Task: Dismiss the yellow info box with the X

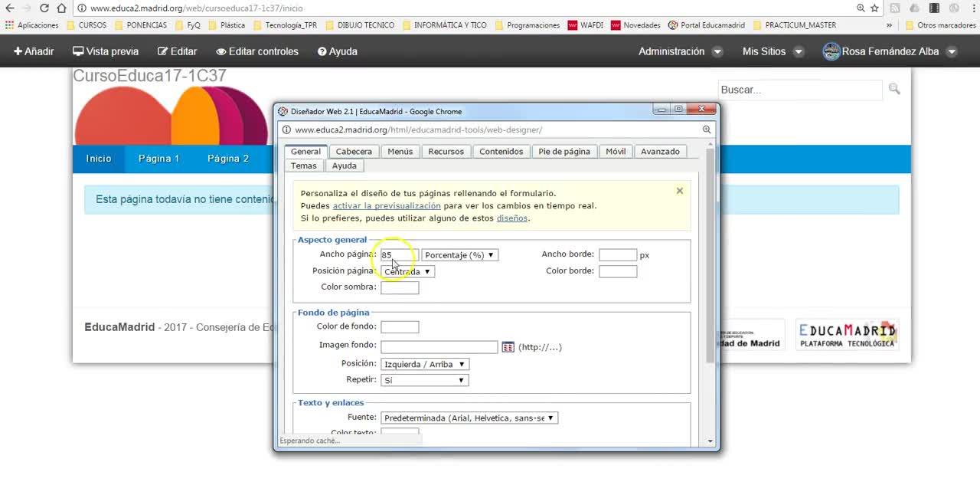Action: (679, 191)
